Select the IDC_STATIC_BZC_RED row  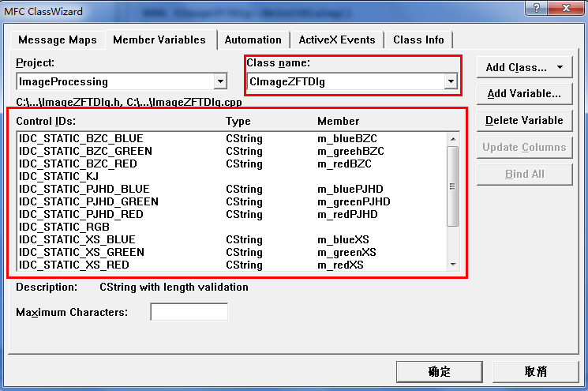[x=233, y=164]
